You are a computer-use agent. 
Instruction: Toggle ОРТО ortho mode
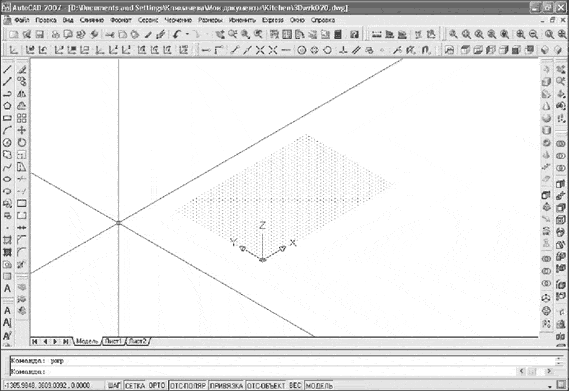[x=157, y=385]
